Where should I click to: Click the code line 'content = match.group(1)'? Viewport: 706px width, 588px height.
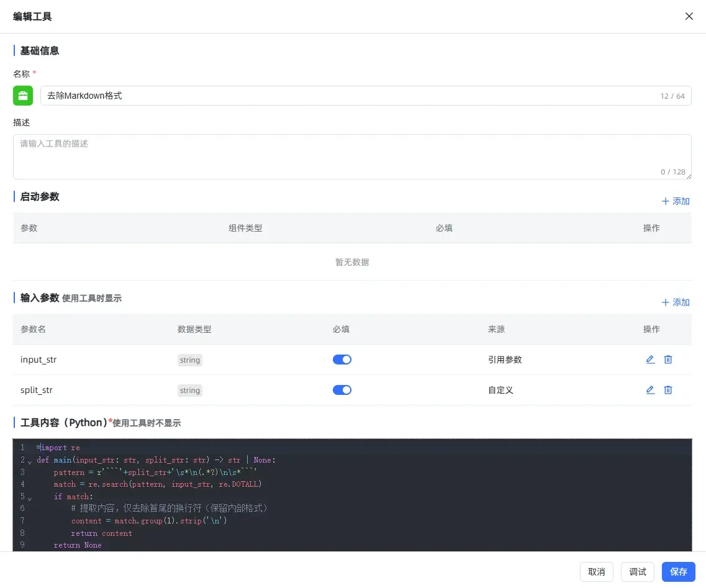coord(149,521)
